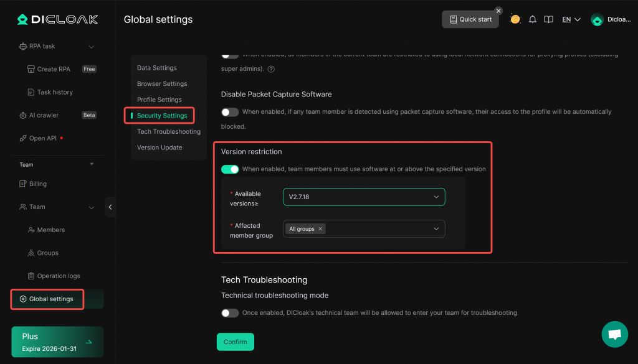
Task: Disable the Version restriction toggle
Action: [230, 169]
